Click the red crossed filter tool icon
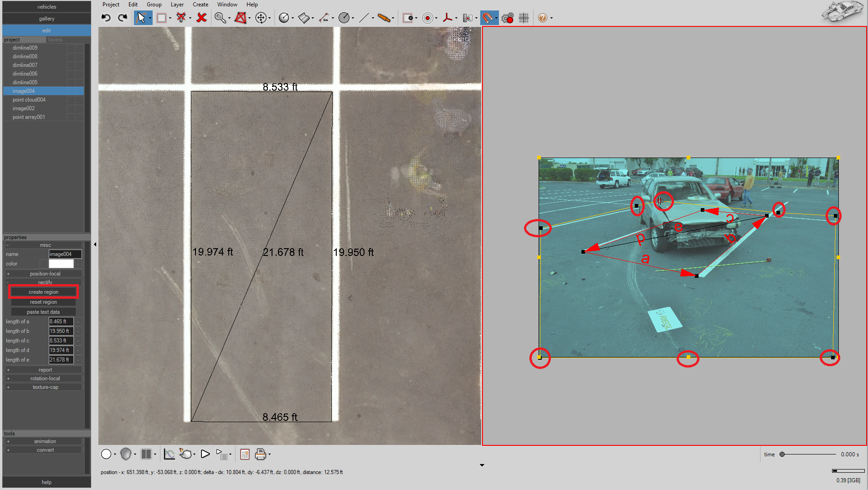Viewport: 868px width, 490px height. point(181,18)
